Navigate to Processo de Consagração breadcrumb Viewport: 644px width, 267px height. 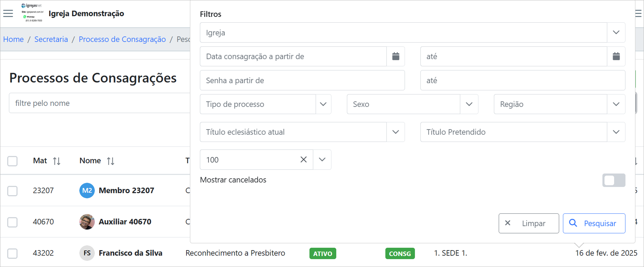tap(122, 39)
